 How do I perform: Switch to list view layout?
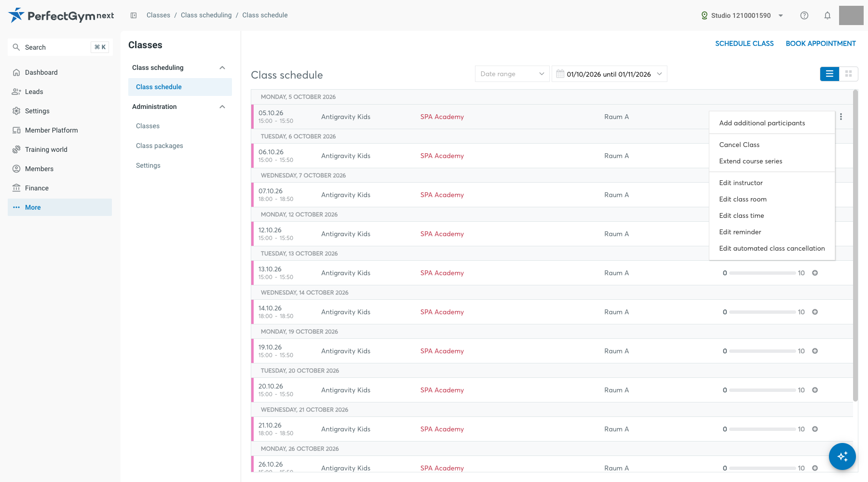(829, 74)
